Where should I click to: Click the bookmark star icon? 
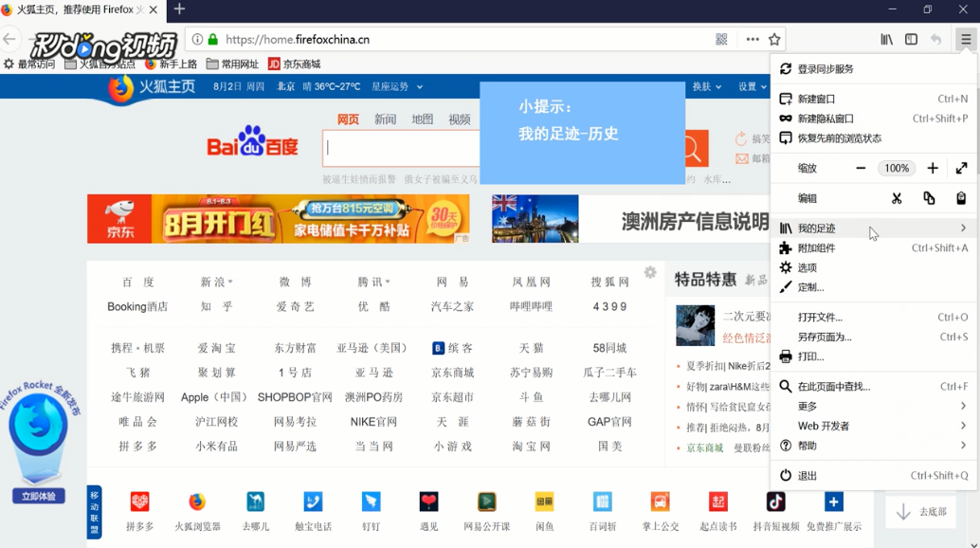point(774,40)
